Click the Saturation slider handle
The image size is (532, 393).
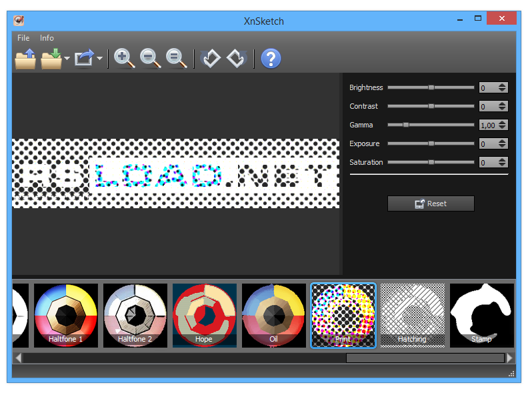click(431, 162)
